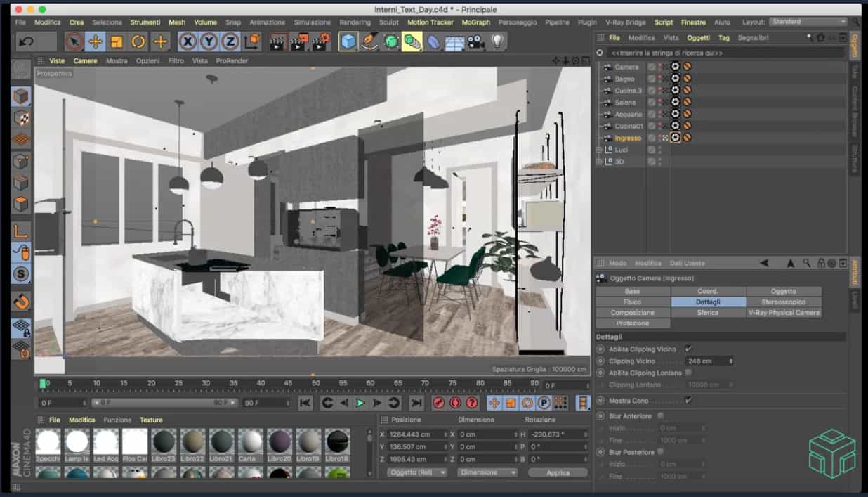Toggle the Mostra Cono checkbox

click(688, 400)
